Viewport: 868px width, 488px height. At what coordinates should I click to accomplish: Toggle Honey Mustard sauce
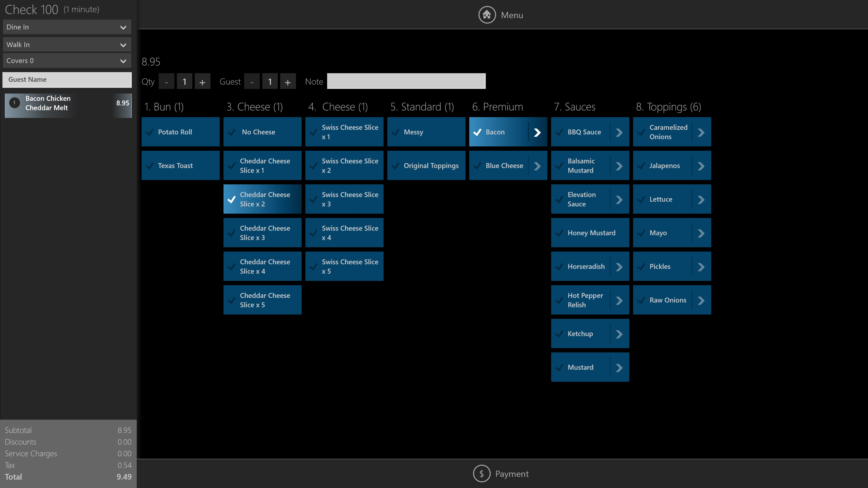[x=590, y=233]
